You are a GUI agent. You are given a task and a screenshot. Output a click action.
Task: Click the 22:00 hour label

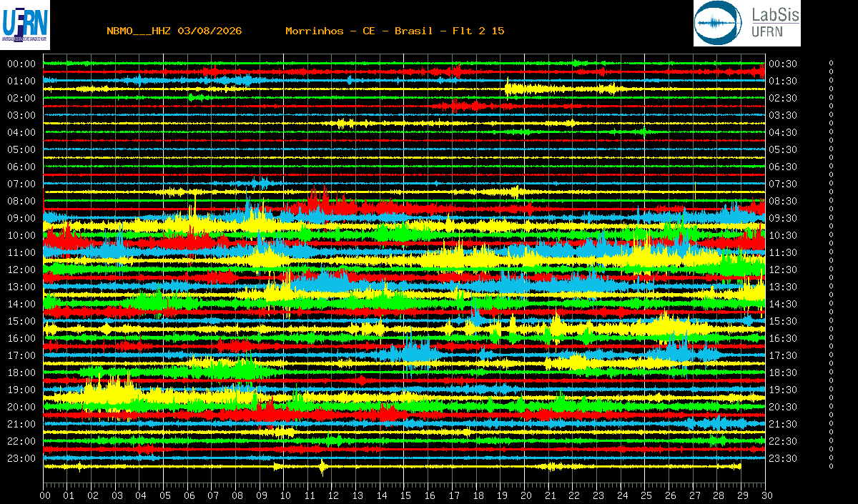click(21, 441)
